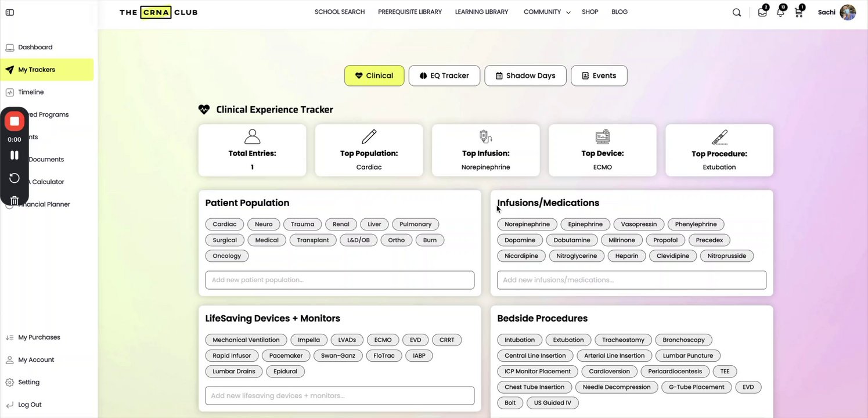Open the School Search link
868x418 pixels.
pos(340,12)
